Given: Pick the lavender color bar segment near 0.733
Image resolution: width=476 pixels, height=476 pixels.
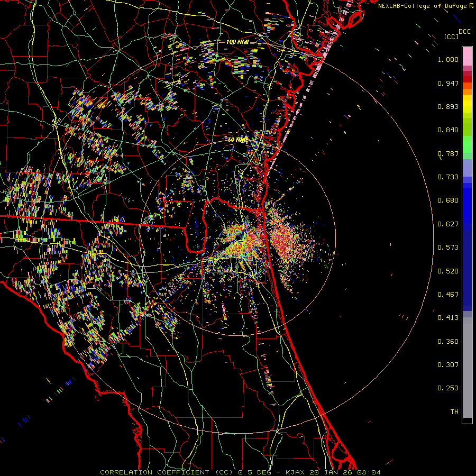Looking at the screenshot, I should pos(467,168).
